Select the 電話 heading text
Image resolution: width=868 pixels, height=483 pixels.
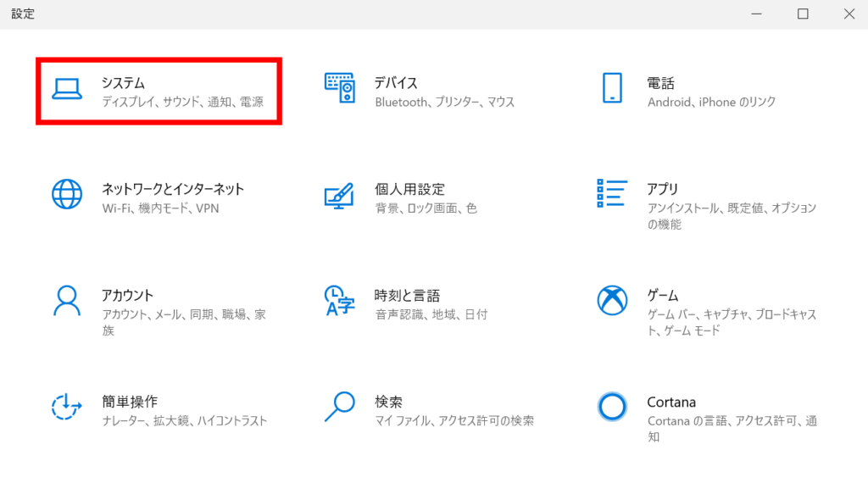661,83
